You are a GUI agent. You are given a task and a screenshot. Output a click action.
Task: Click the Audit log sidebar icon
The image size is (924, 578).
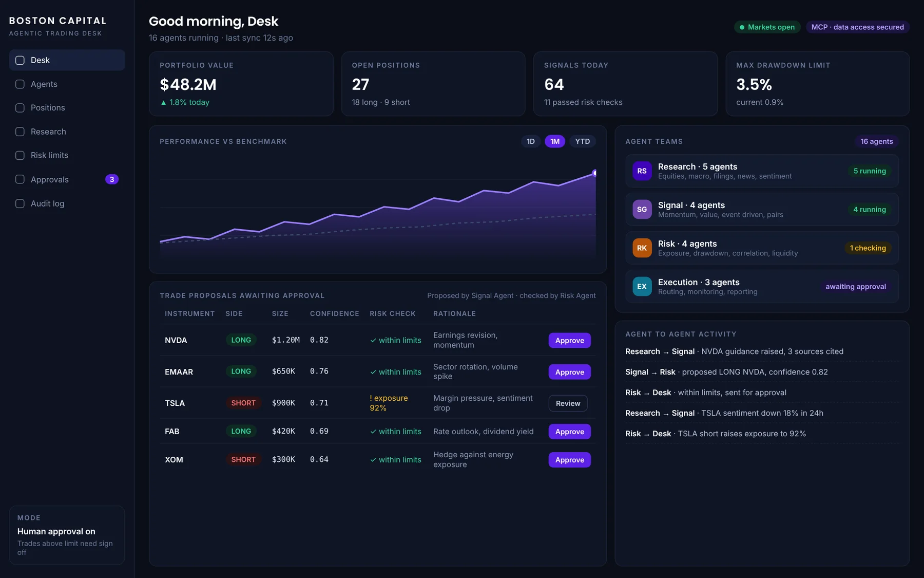pyautogui.click(x=20, y=203)
